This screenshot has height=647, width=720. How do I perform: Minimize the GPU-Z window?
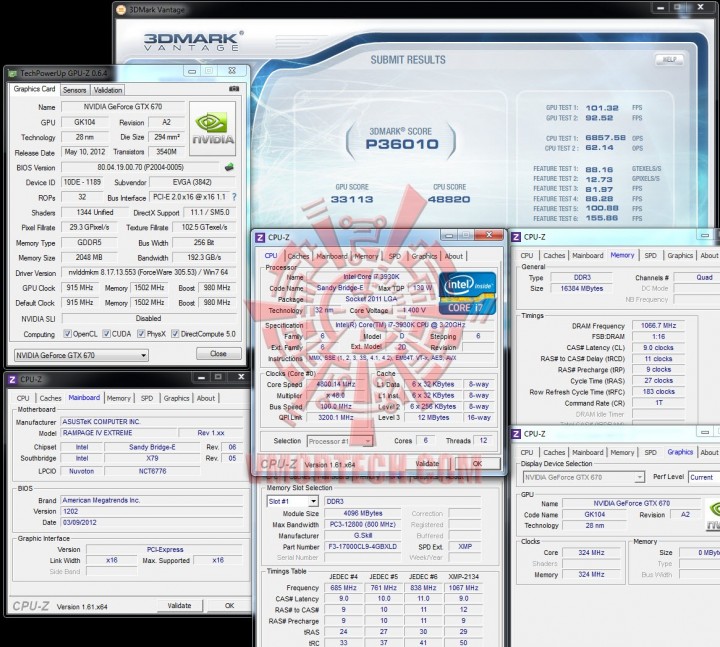192,71
